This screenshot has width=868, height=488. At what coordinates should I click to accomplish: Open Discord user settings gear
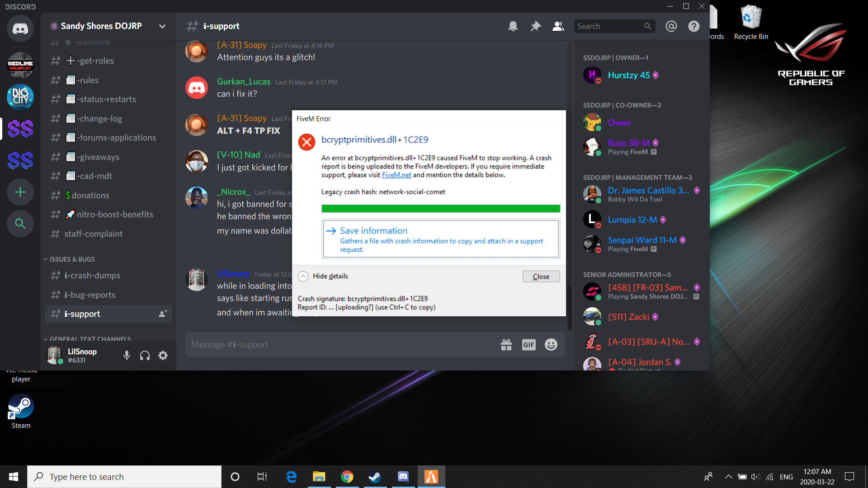tap(163, 355)
